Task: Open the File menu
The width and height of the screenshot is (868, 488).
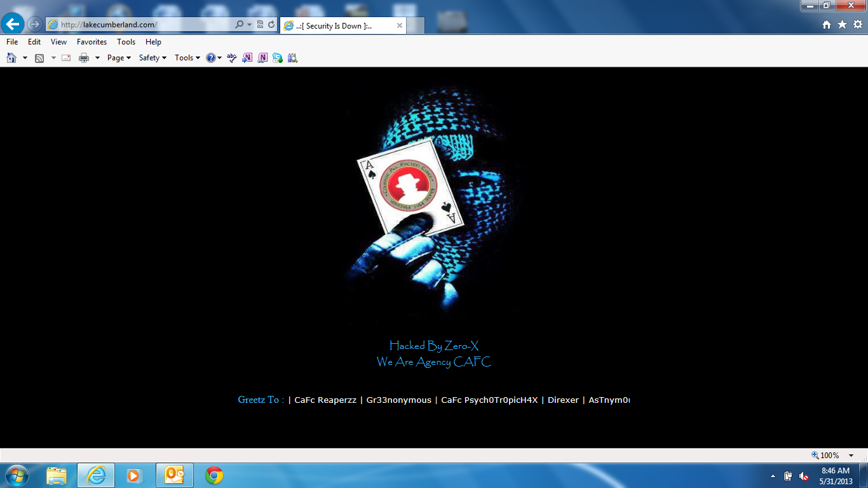Action: [x=12, y=42]
